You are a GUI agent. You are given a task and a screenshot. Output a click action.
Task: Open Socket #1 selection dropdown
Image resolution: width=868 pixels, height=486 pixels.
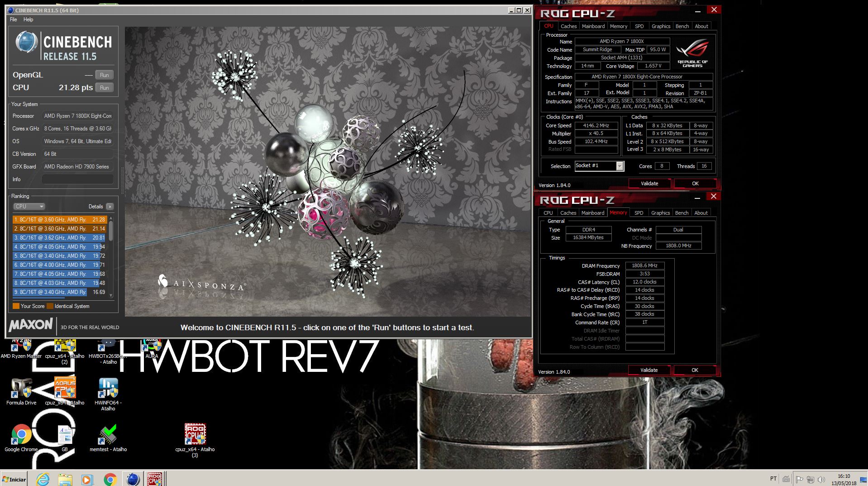coord(599,166)
